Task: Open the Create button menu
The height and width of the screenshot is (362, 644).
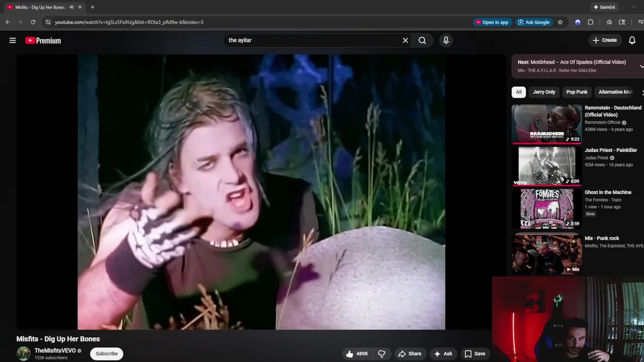Action: coord(604,40)
